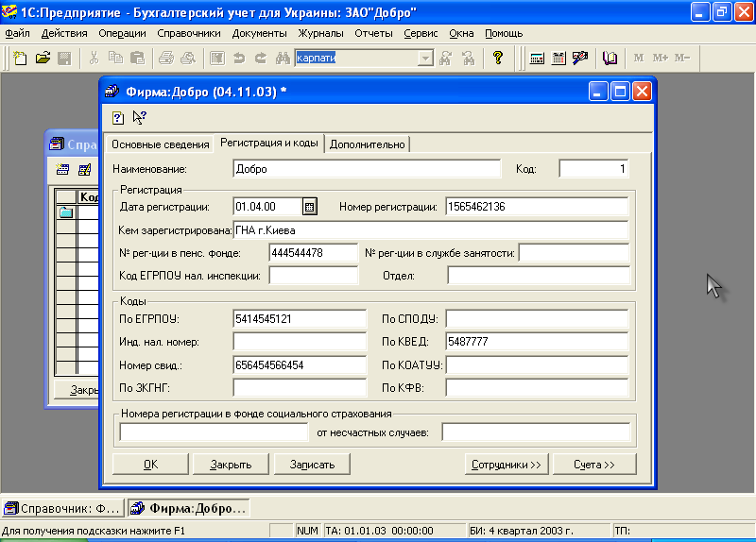Click the yellow question mark Help icon
Screen dimensions: 756x542
[498, 59]
